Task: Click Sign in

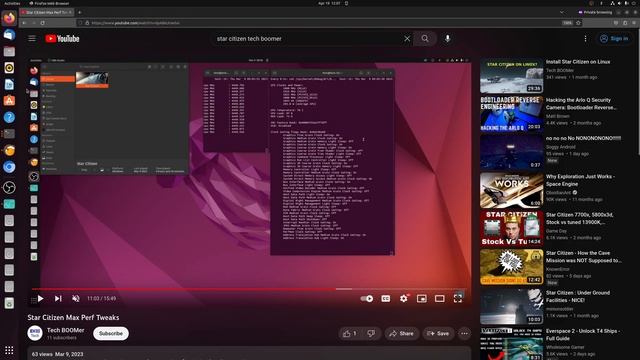Action: [x=614, y=38]
